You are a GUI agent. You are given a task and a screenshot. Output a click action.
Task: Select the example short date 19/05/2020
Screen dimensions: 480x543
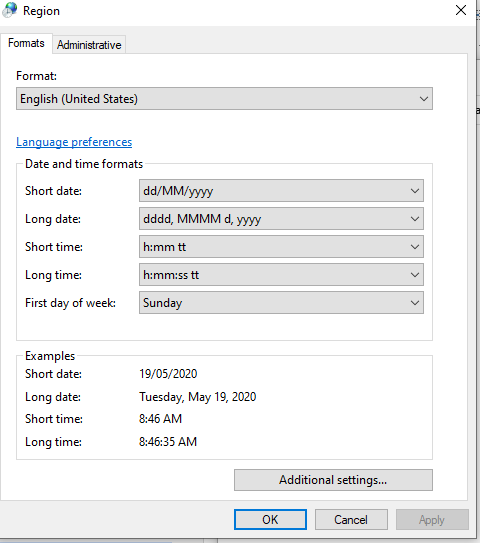[168, 374]
